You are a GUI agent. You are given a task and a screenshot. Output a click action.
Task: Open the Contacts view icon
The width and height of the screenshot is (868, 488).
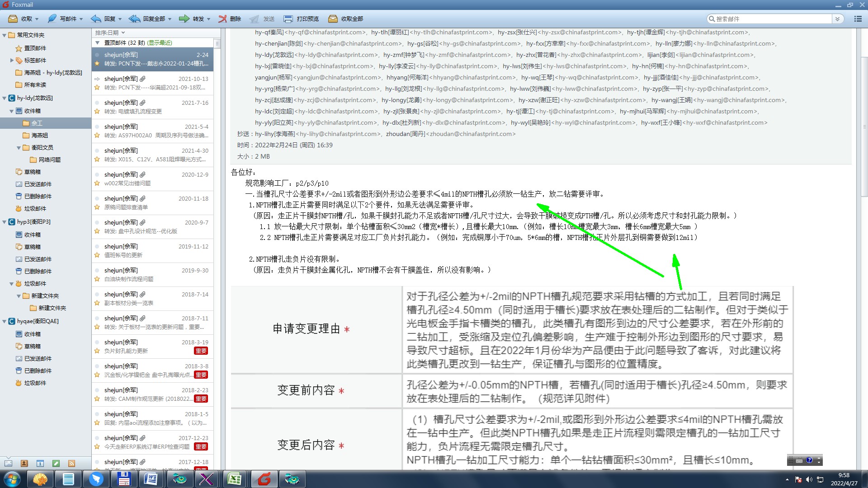[x=24, y=463]
